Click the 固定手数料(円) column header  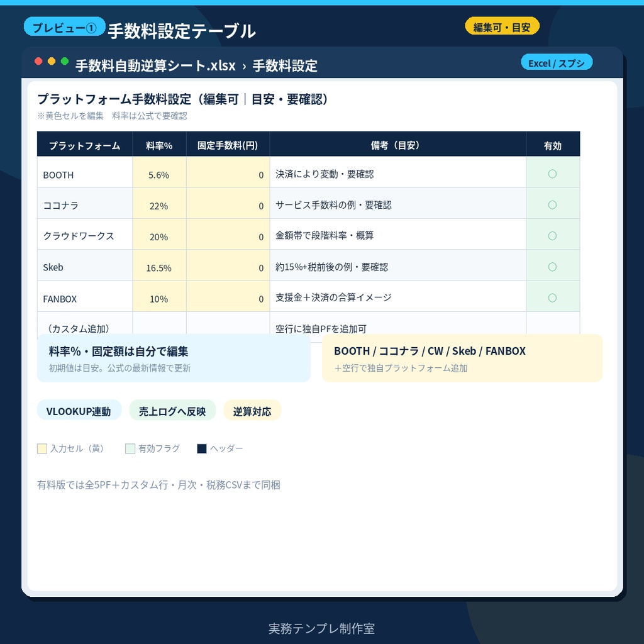pyautogui.click(x=228, y=145)
